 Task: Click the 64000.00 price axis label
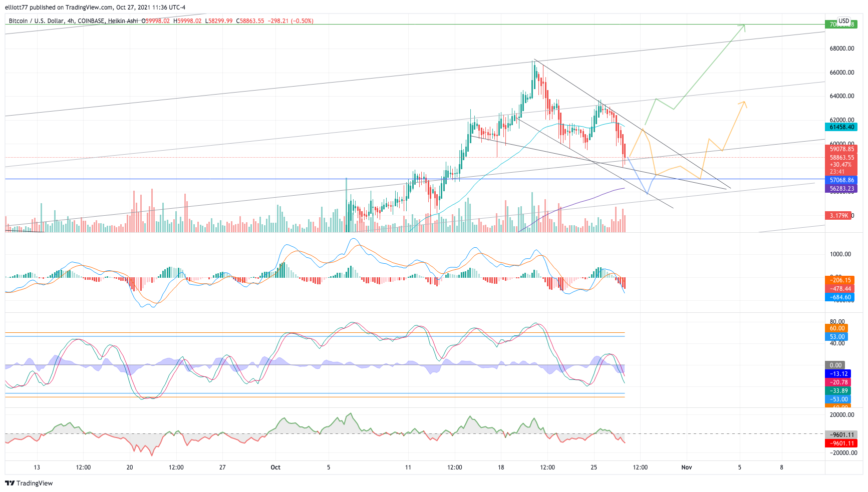[x=842, y=96]
